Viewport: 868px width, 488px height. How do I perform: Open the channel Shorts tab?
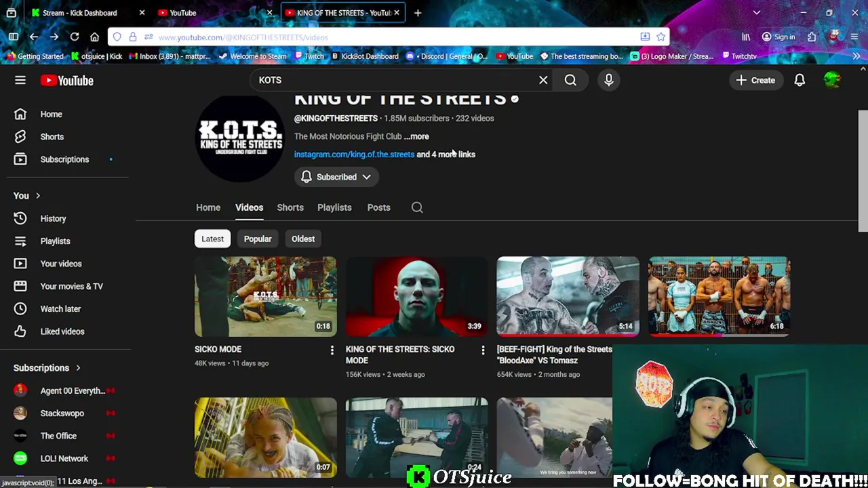click(x=290, y=207)
